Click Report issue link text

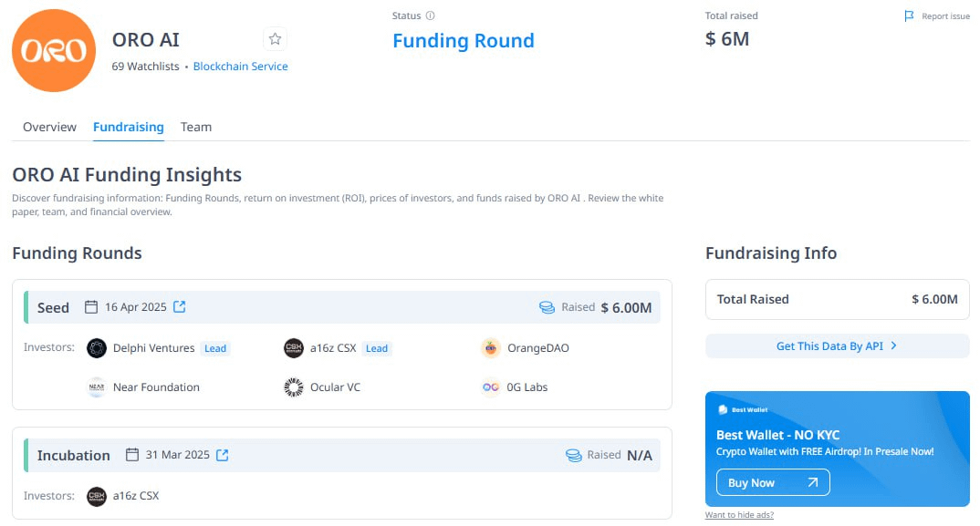[x=945, y=16]
